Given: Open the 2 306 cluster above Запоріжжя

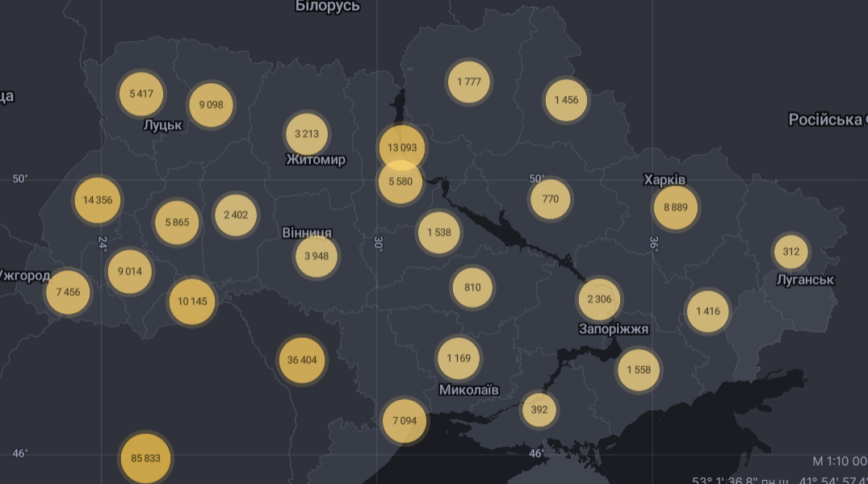Looking at the screenshot, I should (599, 298).
